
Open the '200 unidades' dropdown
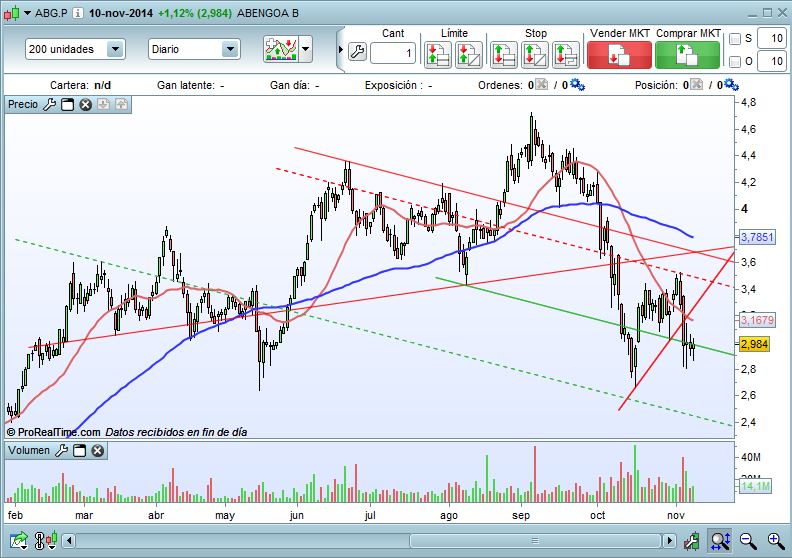click(75, 49)
